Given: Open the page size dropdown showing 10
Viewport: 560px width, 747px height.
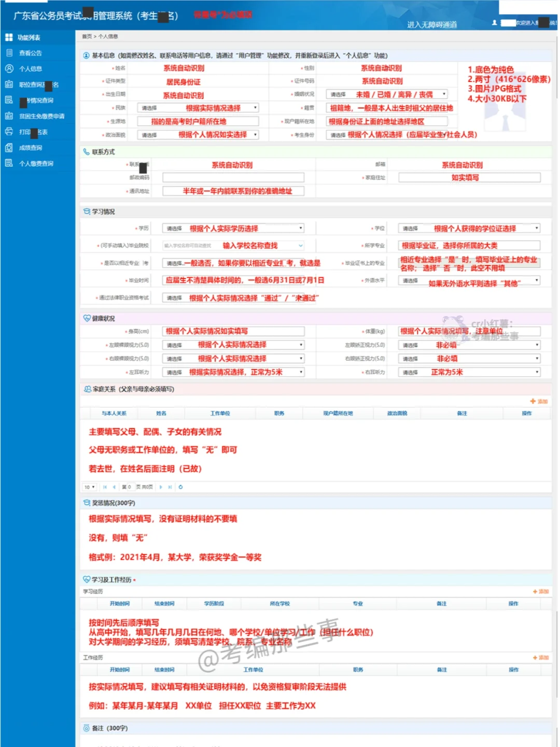Looking at the screenshot, I should click(90, 487).
